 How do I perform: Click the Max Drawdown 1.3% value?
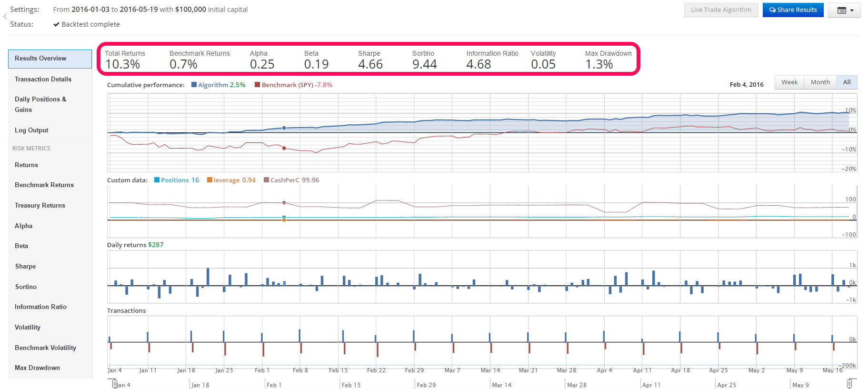point(599,64)
